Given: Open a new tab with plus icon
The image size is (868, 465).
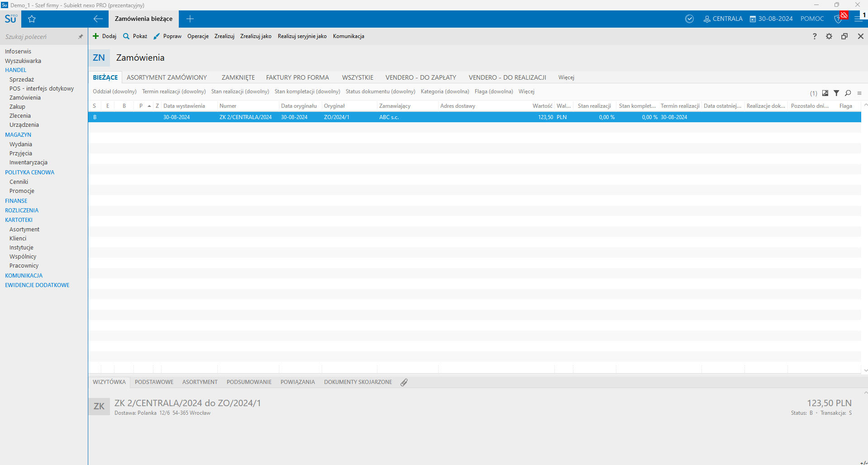Looking at the screenshot, I should point(190,19).
